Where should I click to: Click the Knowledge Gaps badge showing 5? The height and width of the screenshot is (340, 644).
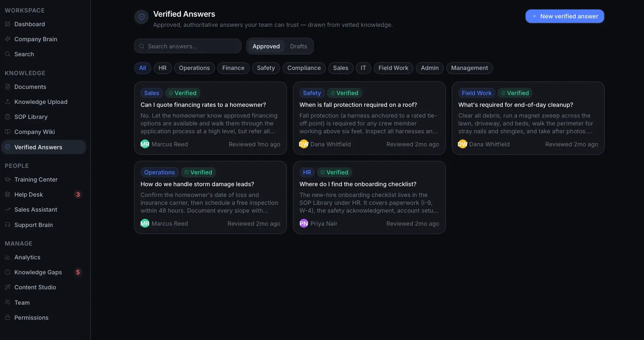click(x=78, y=272)
